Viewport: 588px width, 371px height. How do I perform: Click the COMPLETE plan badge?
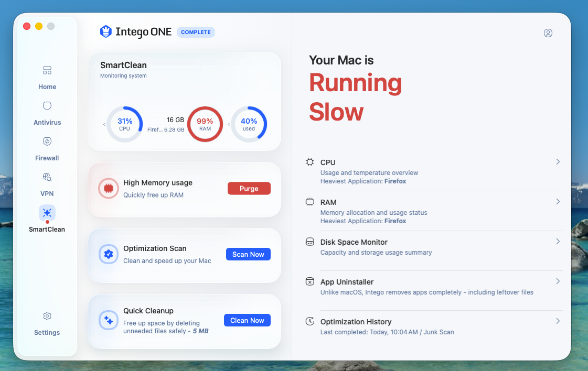(x=196, y=32)
